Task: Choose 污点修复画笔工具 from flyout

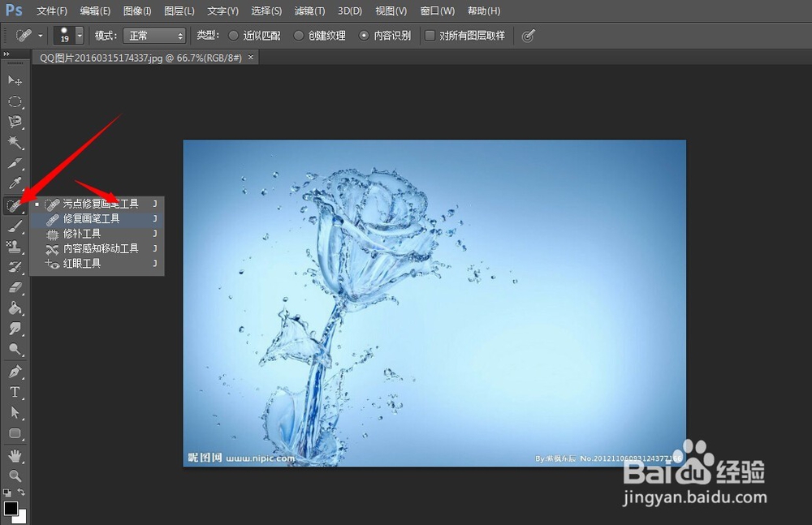Action: pyautogui.click(x=97, y=204)
